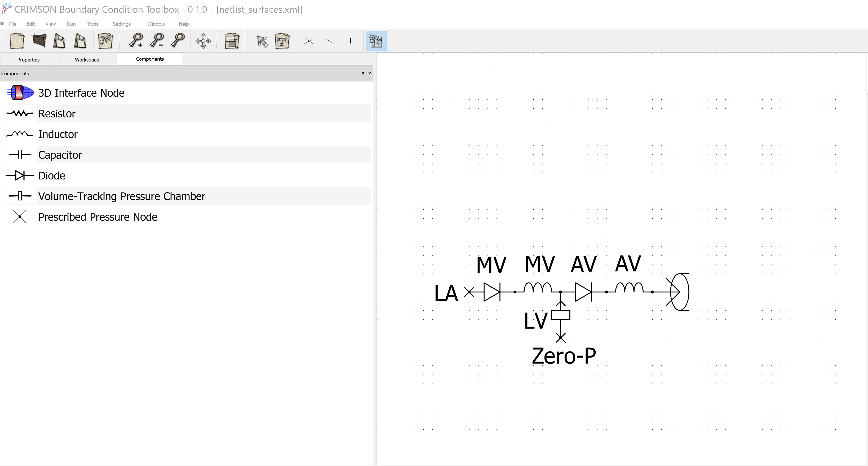Open the Run menu
The image size is (868, 466).
(x=71, y=24)
